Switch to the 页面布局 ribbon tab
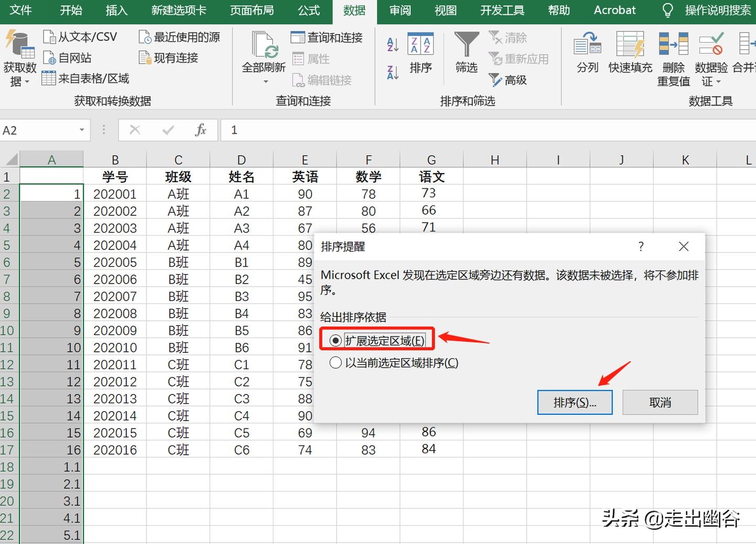The image size is (756, 544). click(252, 11)
